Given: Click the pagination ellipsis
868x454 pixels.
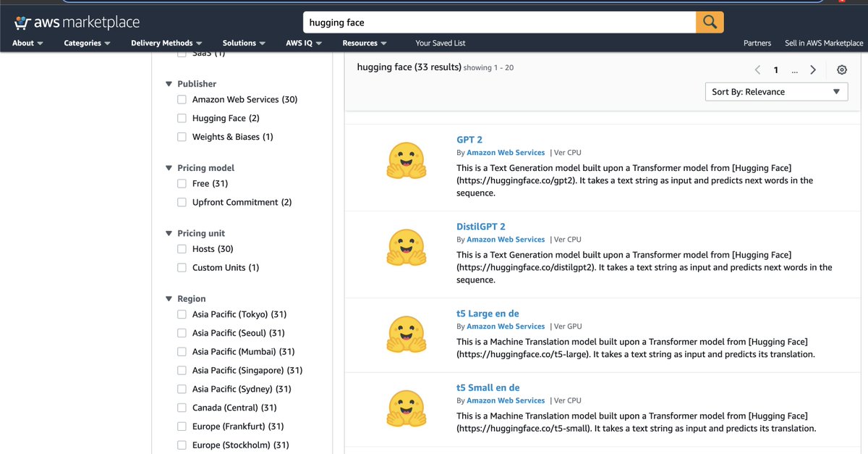Looking at the screenshot, I should tap(795, 71).
